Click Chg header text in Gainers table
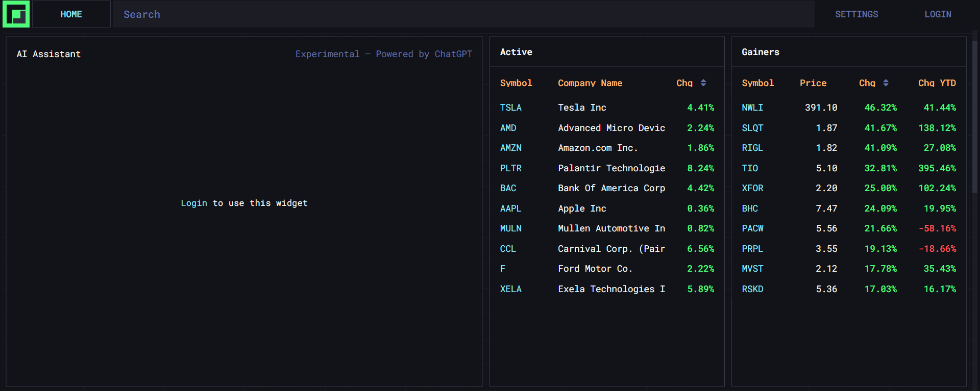 tap(867, 83)
